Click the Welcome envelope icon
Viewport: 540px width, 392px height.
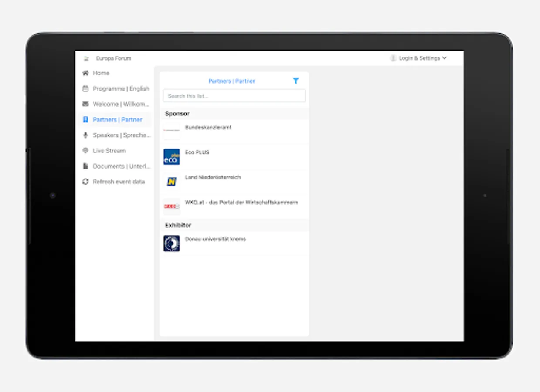85,104
